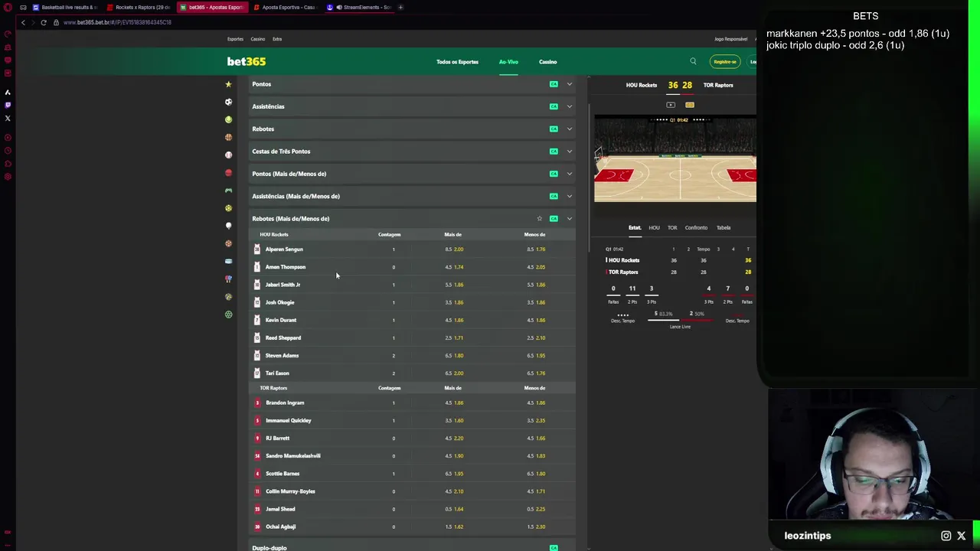980x551 pixels.
Task: Open Twitch icon in browser sidebar
Action: (x=8, y=105)
